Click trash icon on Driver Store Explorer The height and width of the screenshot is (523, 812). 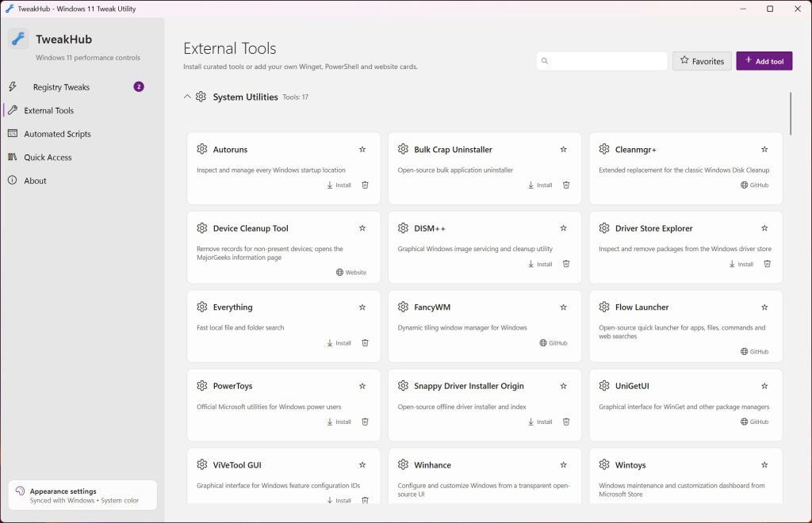(x=767, y=264)
